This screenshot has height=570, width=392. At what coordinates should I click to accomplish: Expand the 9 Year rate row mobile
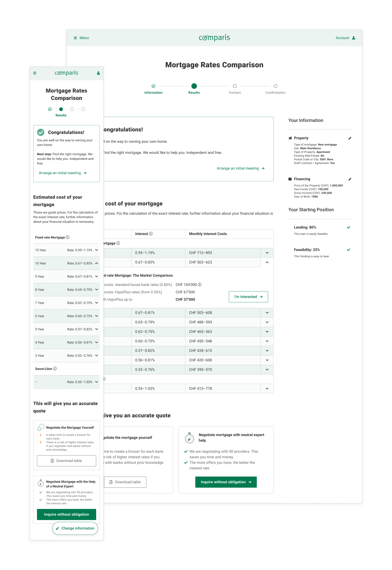coord(67,276)
